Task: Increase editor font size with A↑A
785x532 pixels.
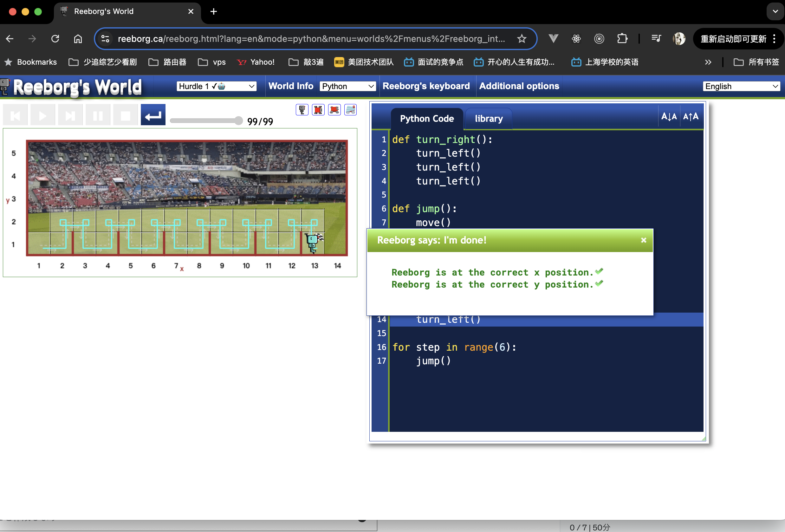Action: [691, 117]
